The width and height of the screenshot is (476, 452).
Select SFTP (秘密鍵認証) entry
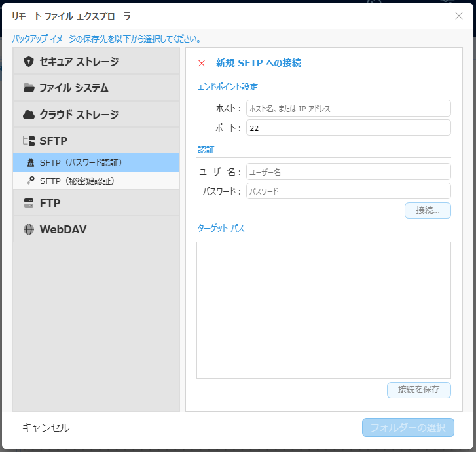[x=96, y=181]
